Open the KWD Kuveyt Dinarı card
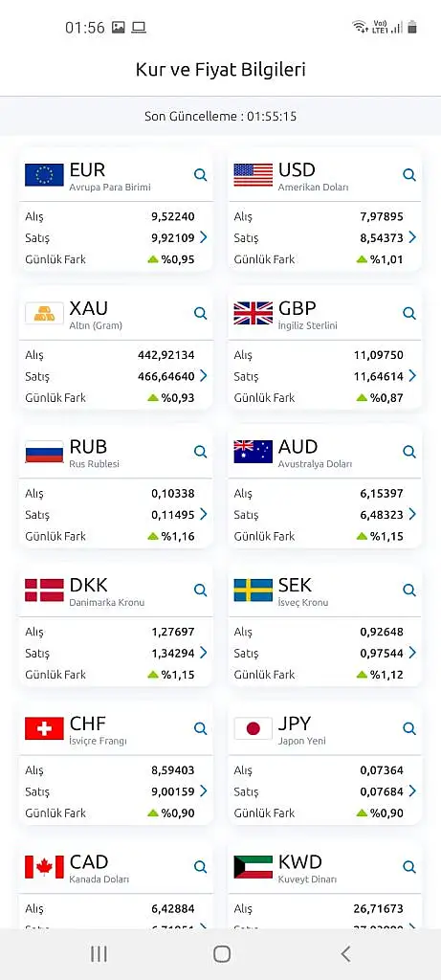 tap(325, 887)
